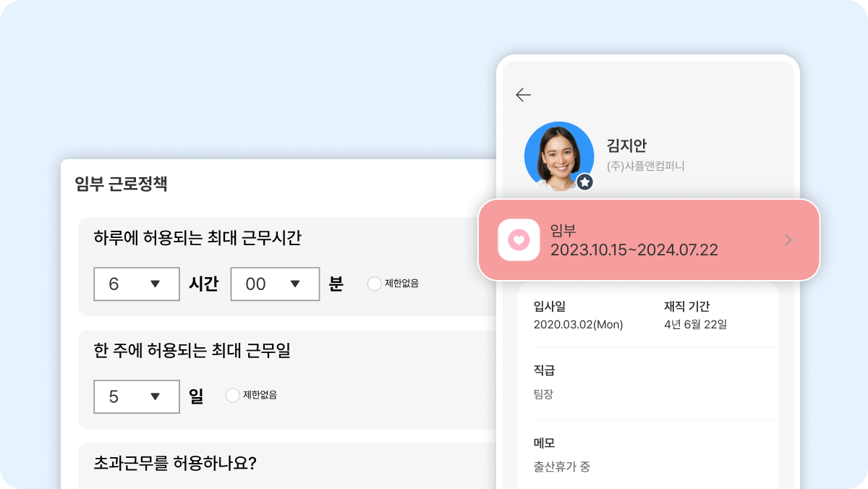Viewport: 868px width, 489px height.
Task: Click the 입사일 label
Action: coord(549,305)
